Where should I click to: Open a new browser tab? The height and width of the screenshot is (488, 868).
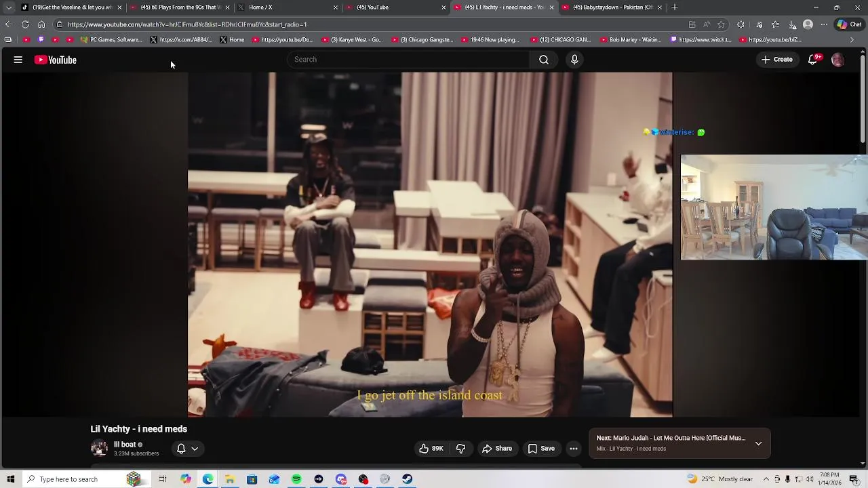click(675, 7)
